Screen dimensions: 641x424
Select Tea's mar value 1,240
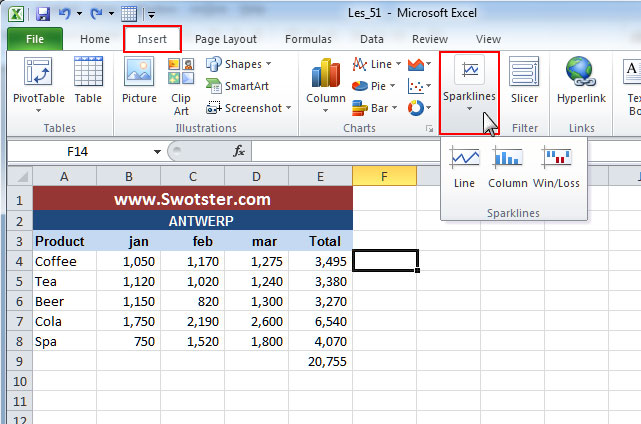[256, 281]
